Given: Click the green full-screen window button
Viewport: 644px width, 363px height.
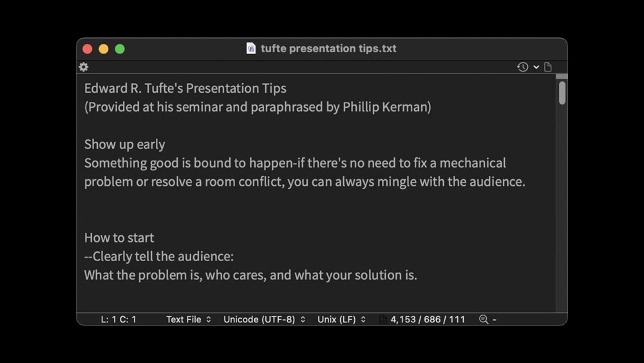Looking at the screenshot, I should [x=120, y=49].
